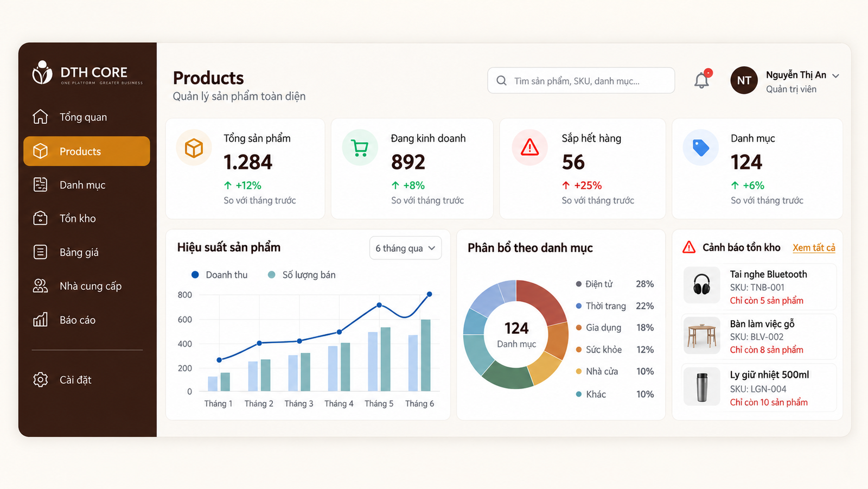The height and width of the screenshot is (489, 868).
Task: Click the Xem tất cả link
Action: point(814,247)
